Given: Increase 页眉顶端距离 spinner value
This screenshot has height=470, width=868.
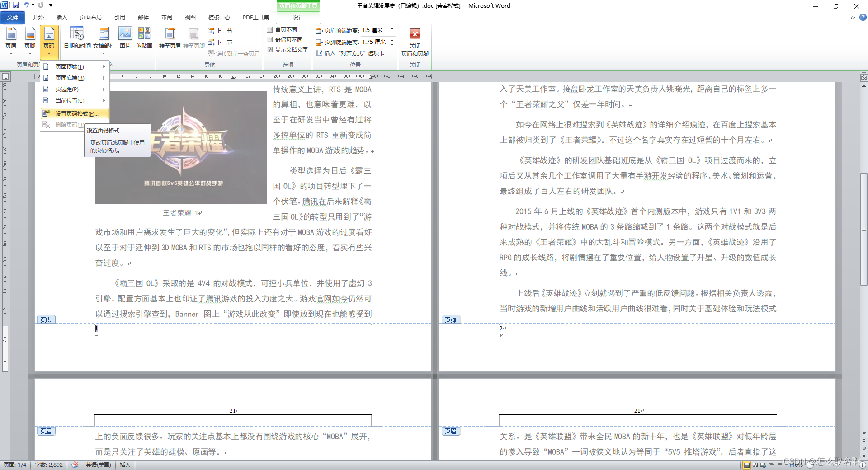Looking at the screenshot, I should [392, 28].
